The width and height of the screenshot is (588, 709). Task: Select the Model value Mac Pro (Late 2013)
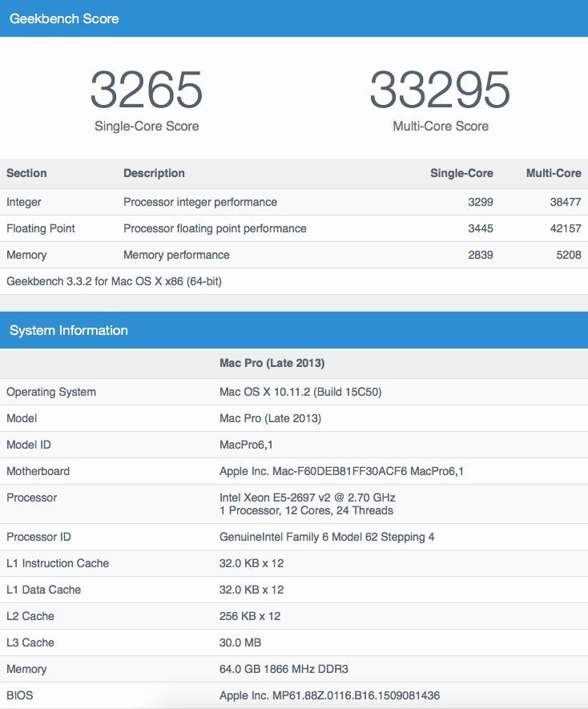(270, 418)
